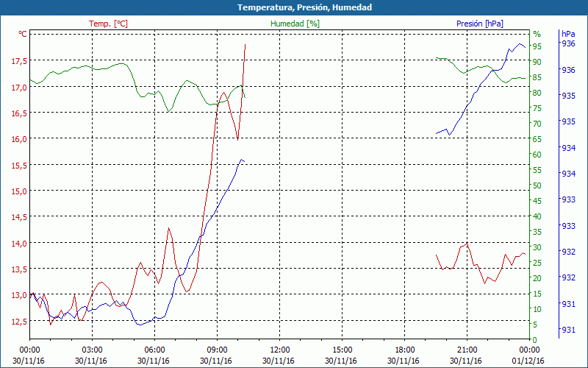Image resolution: width=588 pixels, height=368 pixels.
Task: Click the "25" humidity tick label
Action: pos(537,263)
